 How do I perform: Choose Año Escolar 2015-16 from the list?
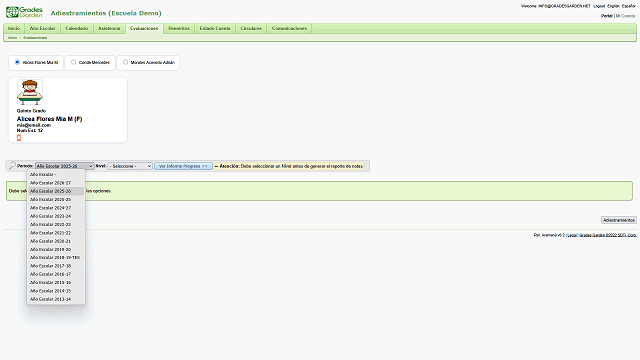[56, 282]
